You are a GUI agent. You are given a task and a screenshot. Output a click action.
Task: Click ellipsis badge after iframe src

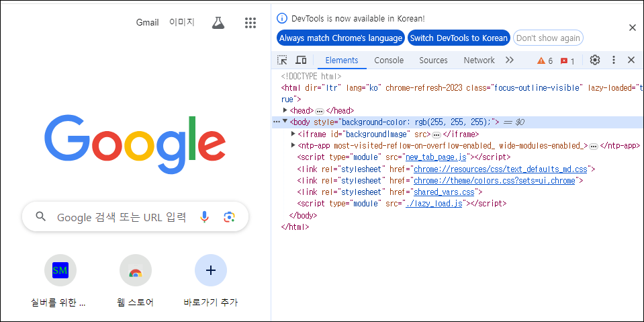tap(436, 134)
